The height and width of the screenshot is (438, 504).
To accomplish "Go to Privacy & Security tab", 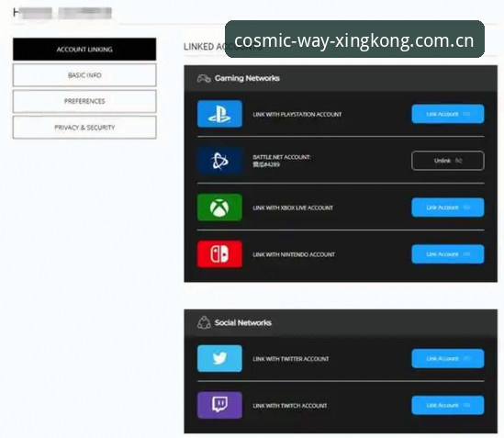I will click(x=84, y=128).
